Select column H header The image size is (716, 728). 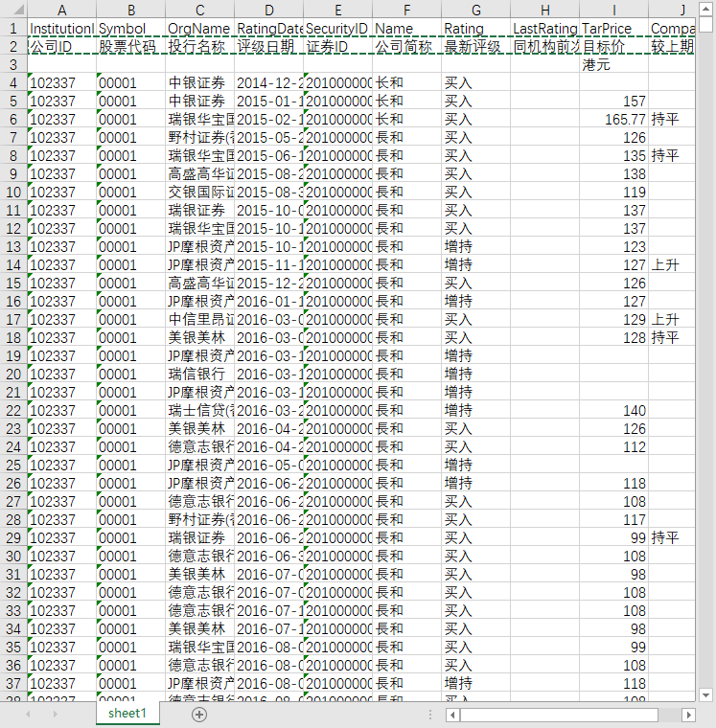tap(544, 10)
